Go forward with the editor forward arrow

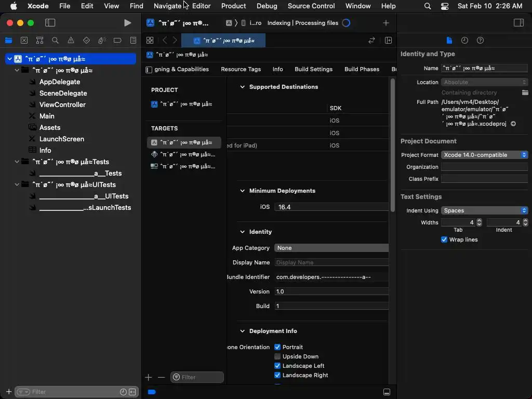tap(175, 41)
